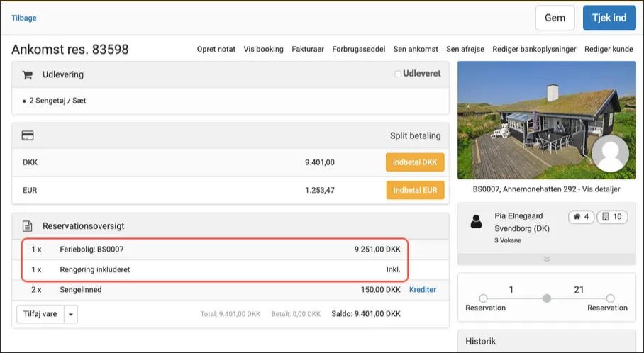The image size is (644, 353).
Task: Expand the customer details chevron
Action: [546, 259]
